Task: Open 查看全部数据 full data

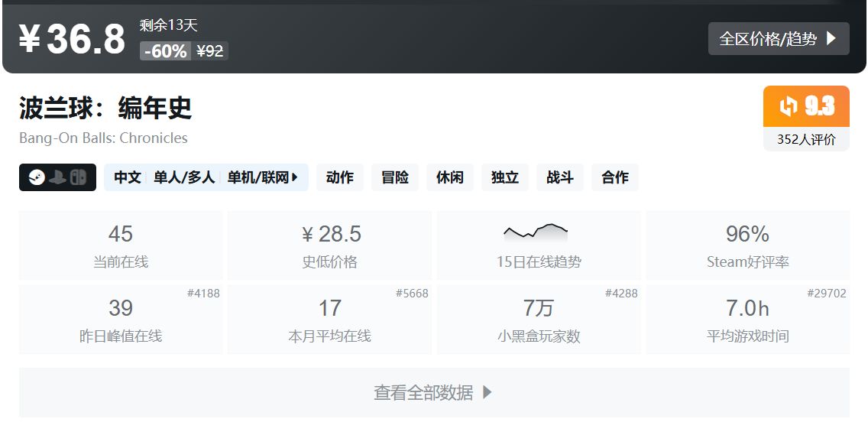Action: [x=434, y=392]
